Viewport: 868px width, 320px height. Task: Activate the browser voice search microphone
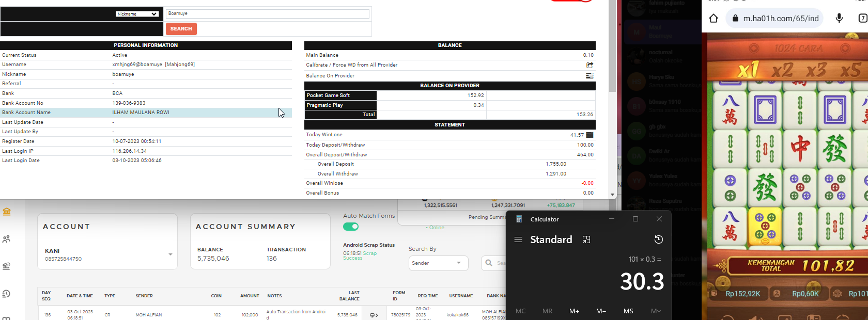point(839,19)
